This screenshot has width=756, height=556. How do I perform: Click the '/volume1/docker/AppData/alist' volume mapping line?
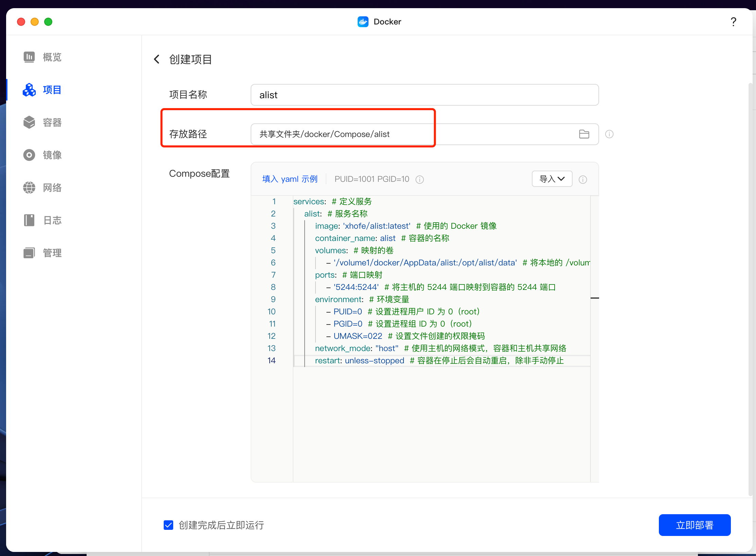point(458,263)
